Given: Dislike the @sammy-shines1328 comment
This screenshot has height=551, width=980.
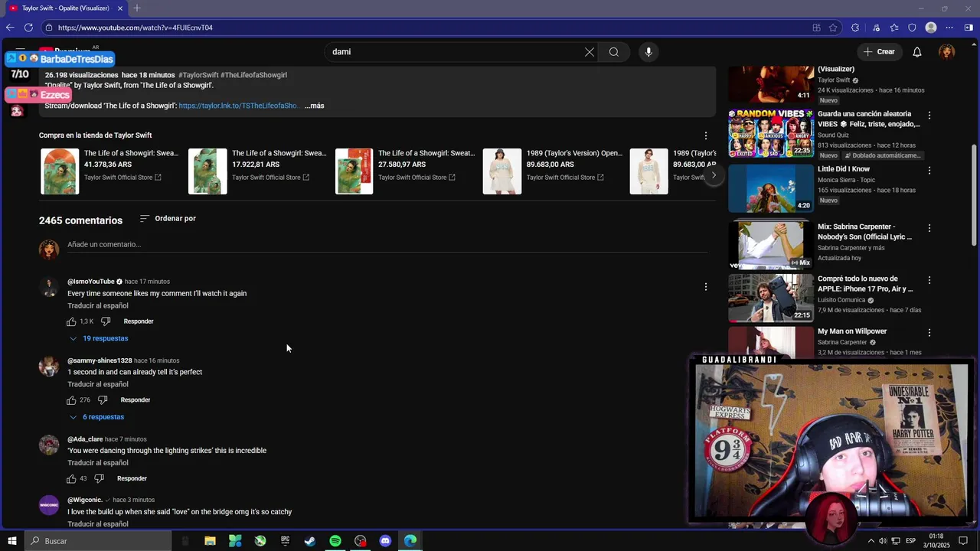Looking at the screenshot, I should coord(103,400).
